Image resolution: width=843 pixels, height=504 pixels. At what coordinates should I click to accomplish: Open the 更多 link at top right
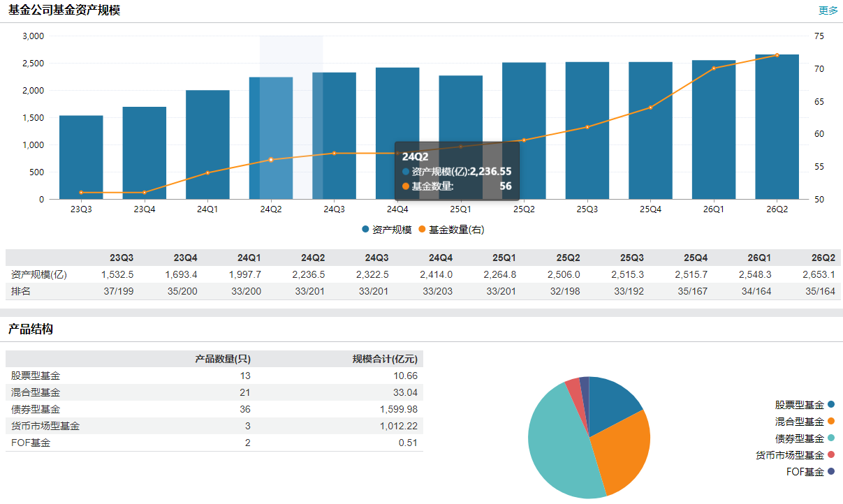(x=828, y=10)
